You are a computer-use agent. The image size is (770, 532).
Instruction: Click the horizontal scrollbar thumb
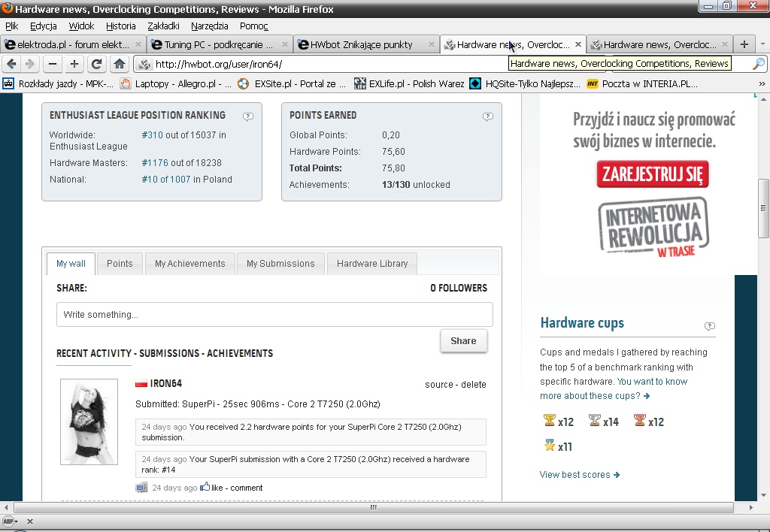point(373,507)
